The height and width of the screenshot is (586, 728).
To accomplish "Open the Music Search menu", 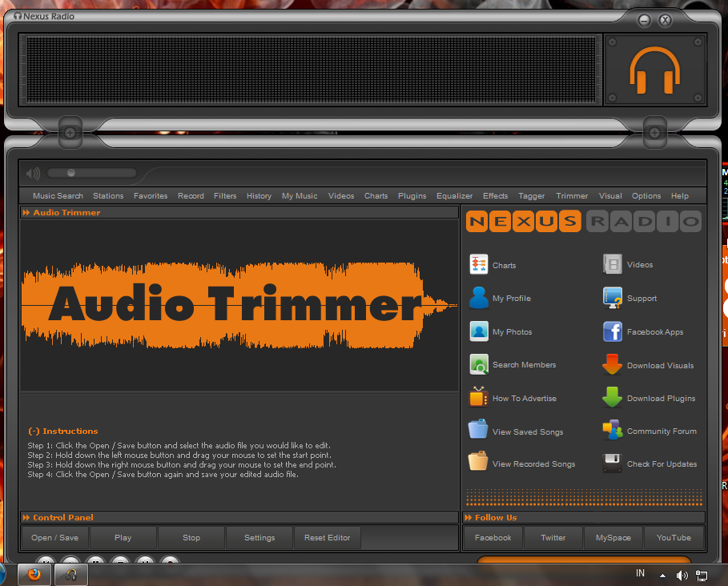I will 58,196.
